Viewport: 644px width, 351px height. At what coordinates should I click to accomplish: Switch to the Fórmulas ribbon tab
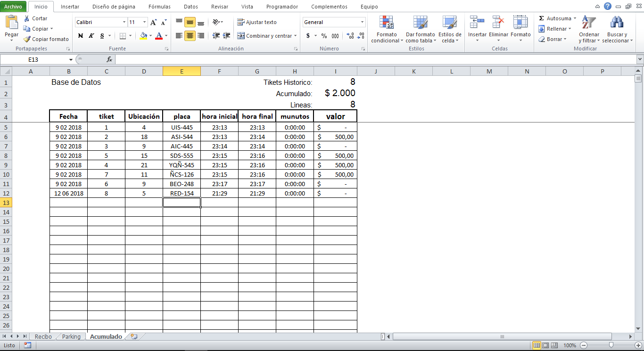pos(159,7)
